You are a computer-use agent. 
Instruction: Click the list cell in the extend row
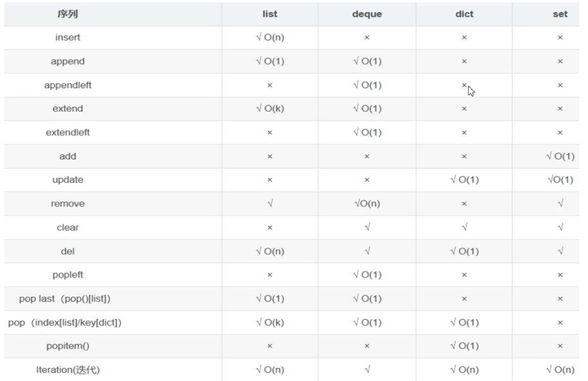pos(269,109)
